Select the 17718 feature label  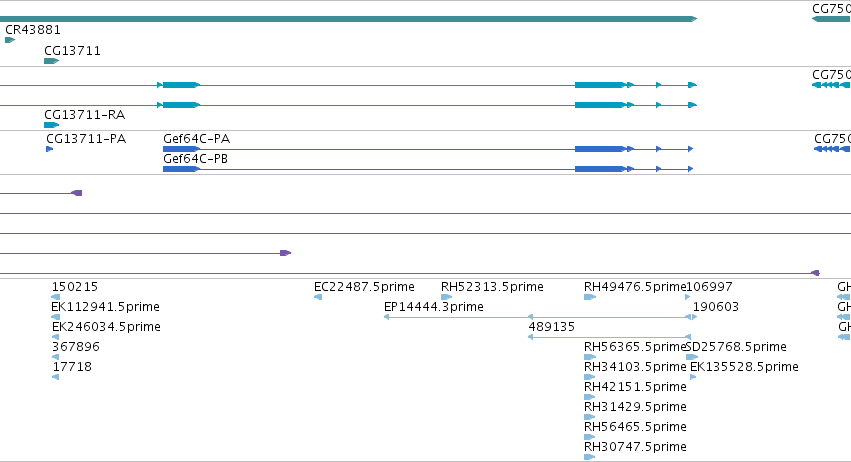tap(72, 367)
